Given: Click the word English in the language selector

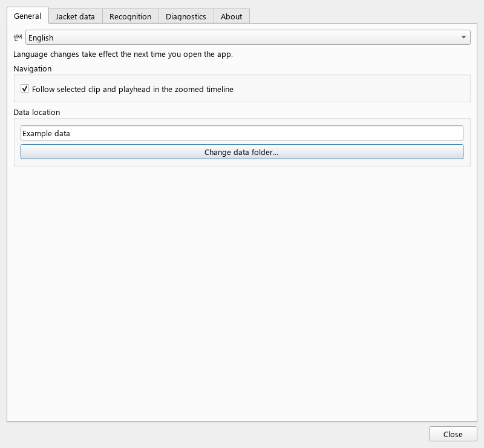Looking at the screenshot, I should click(x=41, y=38).
